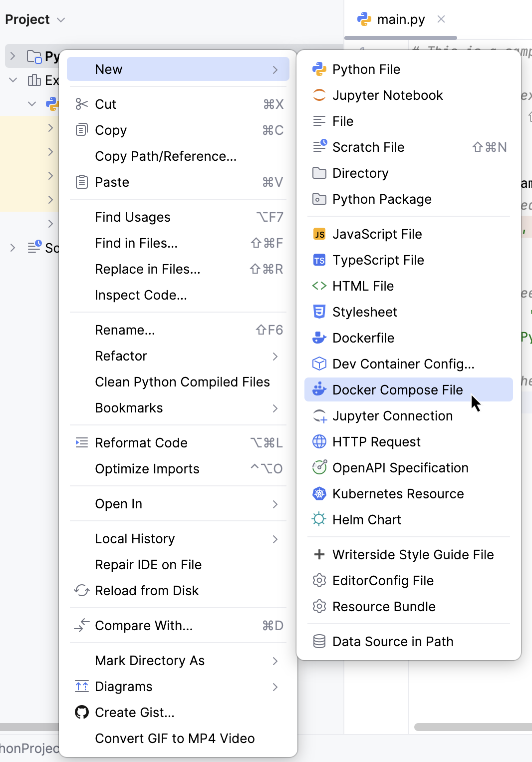Select Clean Python Compiled Files
This screenshot has height=762, width=532.
coord(178,382)
